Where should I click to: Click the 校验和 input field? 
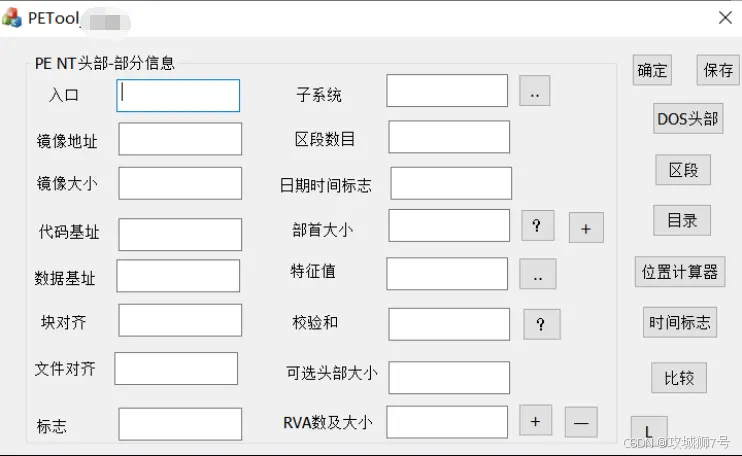(x=449, y=324)
